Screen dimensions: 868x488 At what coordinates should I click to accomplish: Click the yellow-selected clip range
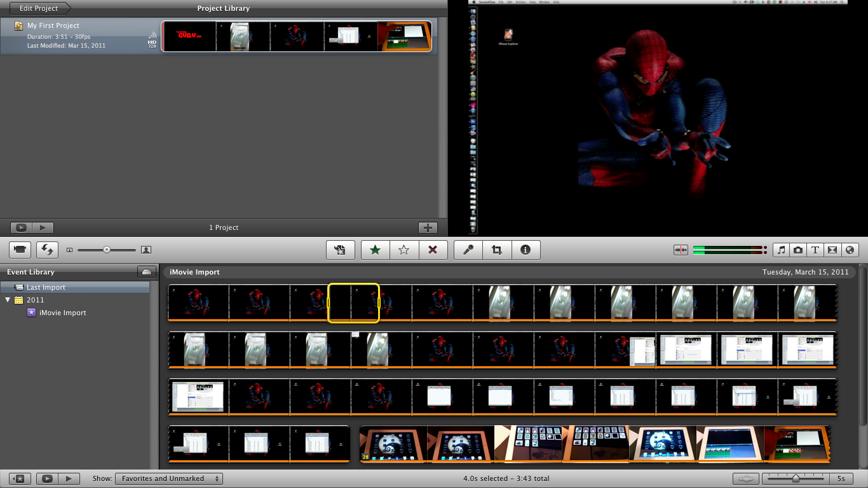coord(353,303)
